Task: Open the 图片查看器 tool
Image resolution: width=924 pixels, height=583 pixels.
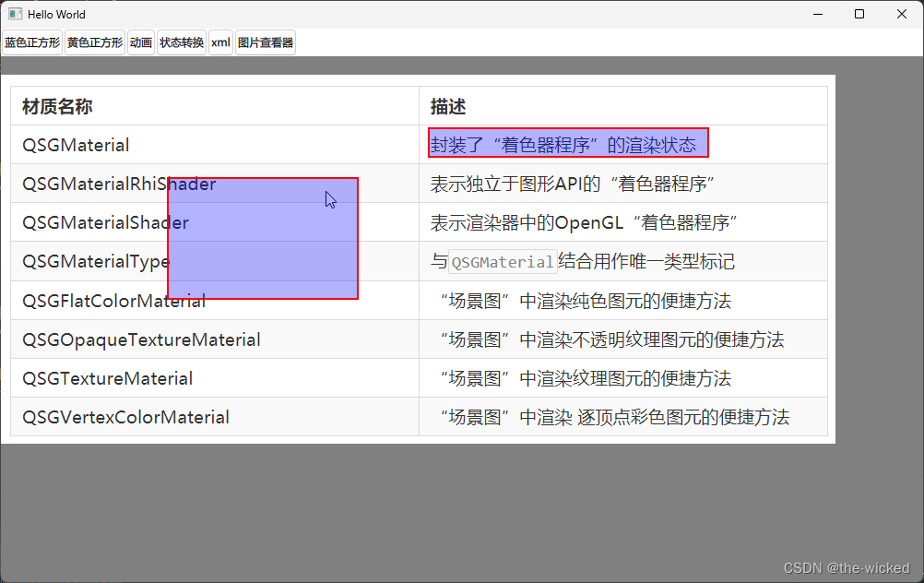Action: click(x=265, y=42)
